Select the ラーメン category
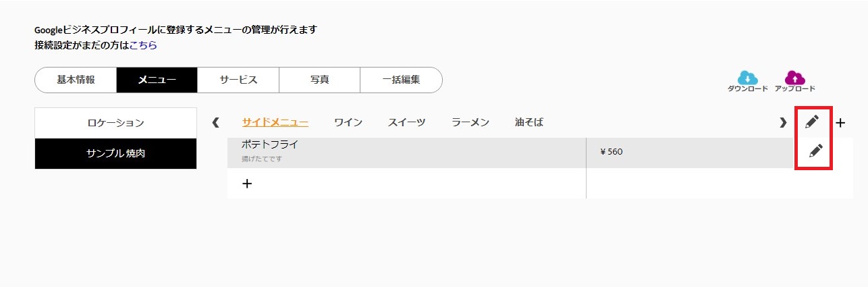The width and height of the screenshot is (868, 287). point(470,122)
